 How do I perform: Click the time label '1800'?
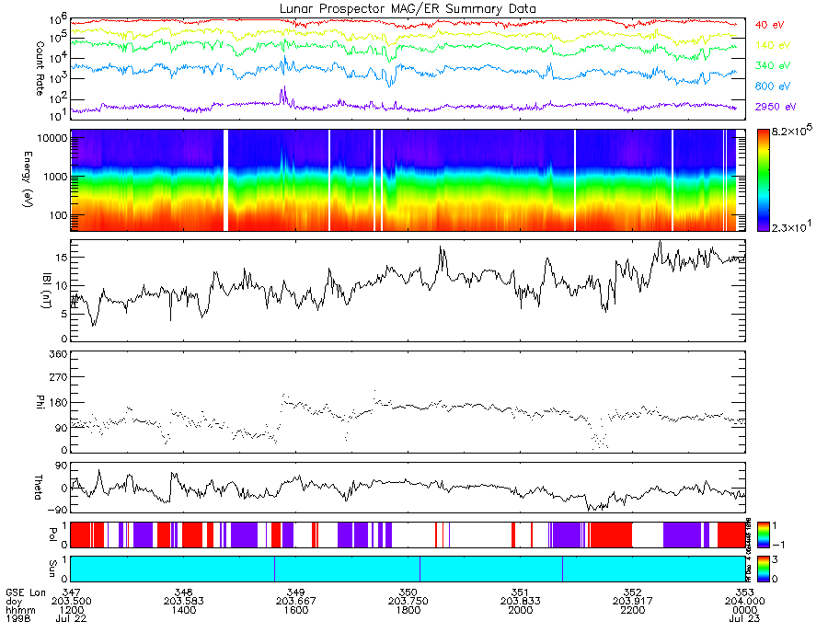(x=408, y=610)
